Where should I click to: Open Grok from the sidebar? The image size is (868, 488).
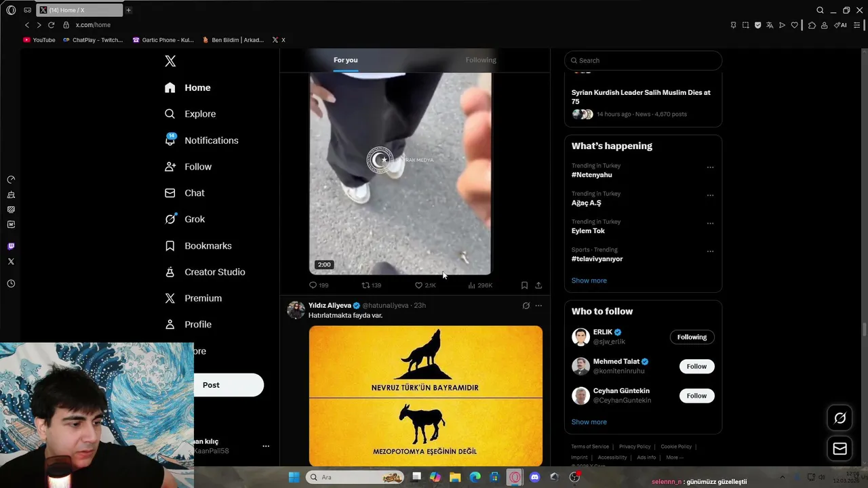[x=184, y=219]
